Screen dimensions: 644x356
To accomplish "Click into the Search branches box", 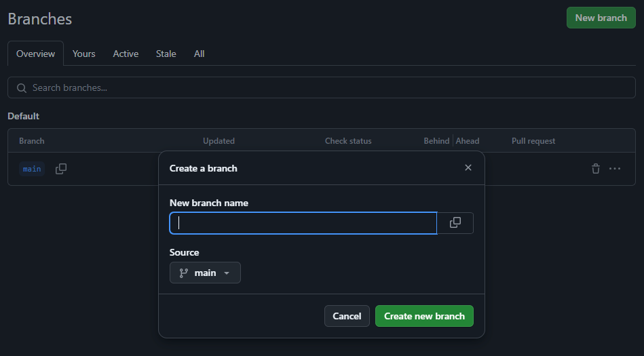I will click(x=326, y=88).
